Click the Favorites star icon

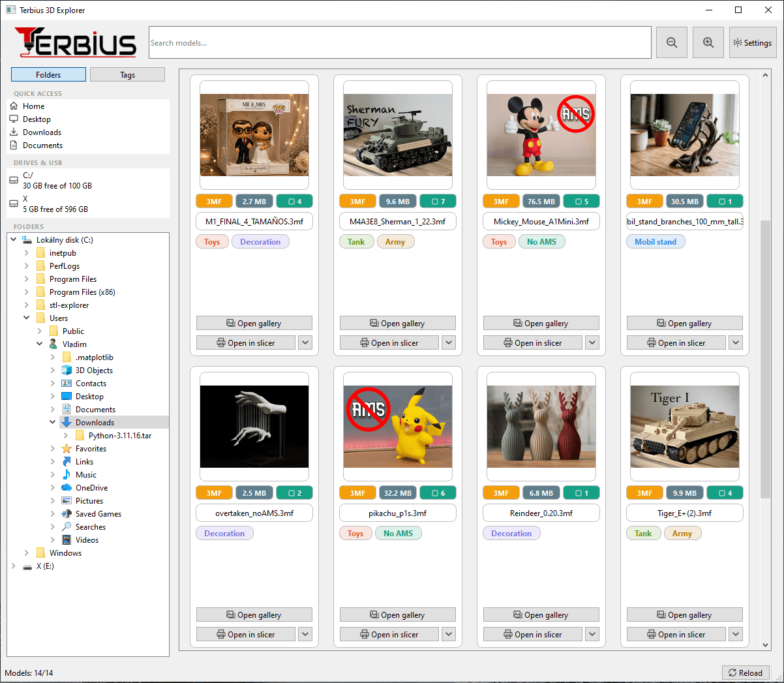point(67,448)
